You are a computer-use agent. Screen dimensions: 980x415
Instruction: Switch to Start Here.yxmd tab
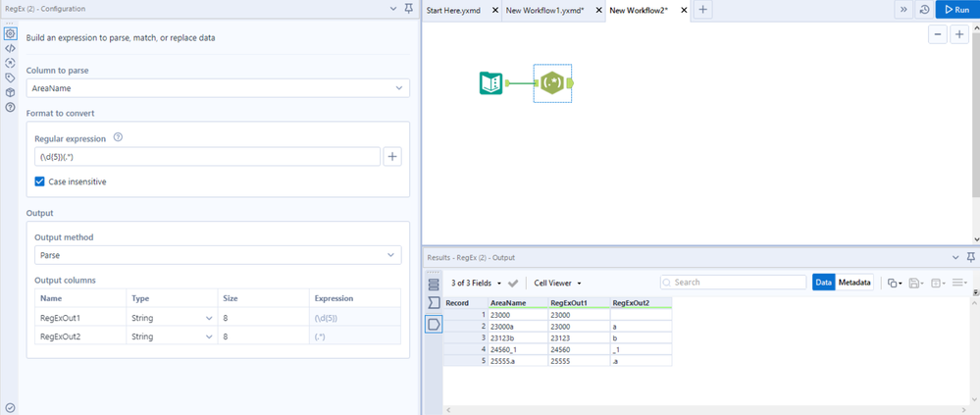(454, 11)
